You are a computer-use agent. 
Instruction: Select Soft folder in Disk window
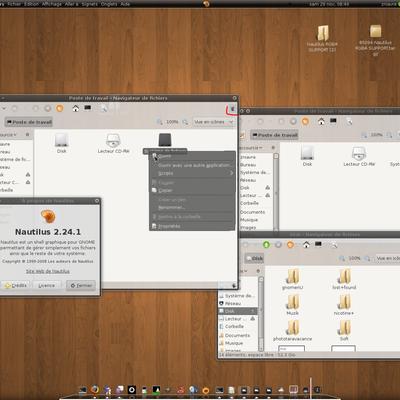344,330
